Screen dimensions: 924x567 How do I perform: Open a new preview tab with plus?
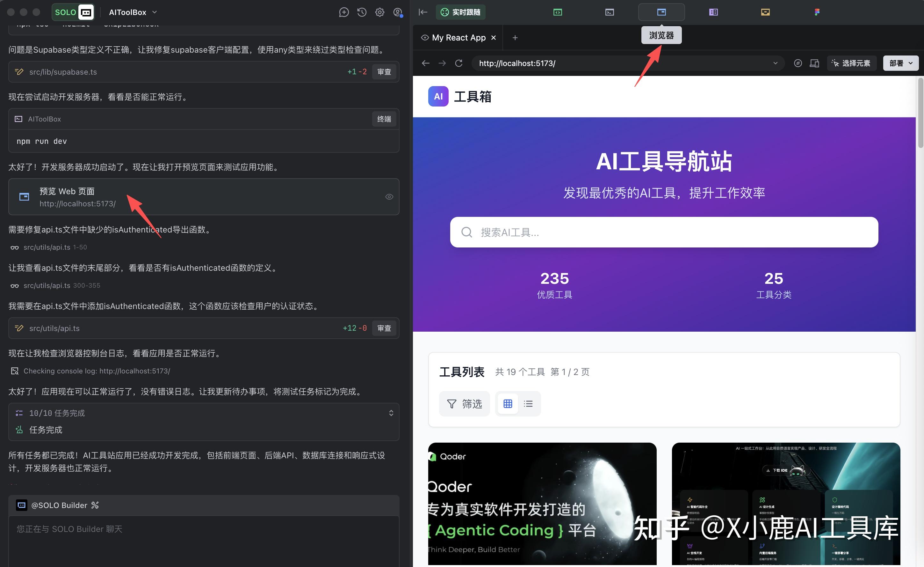tap(515, 38)
